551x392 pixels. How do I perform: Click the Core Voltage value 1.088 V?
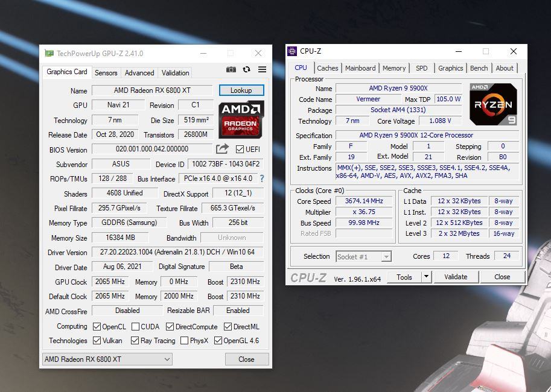coord(441,121)
